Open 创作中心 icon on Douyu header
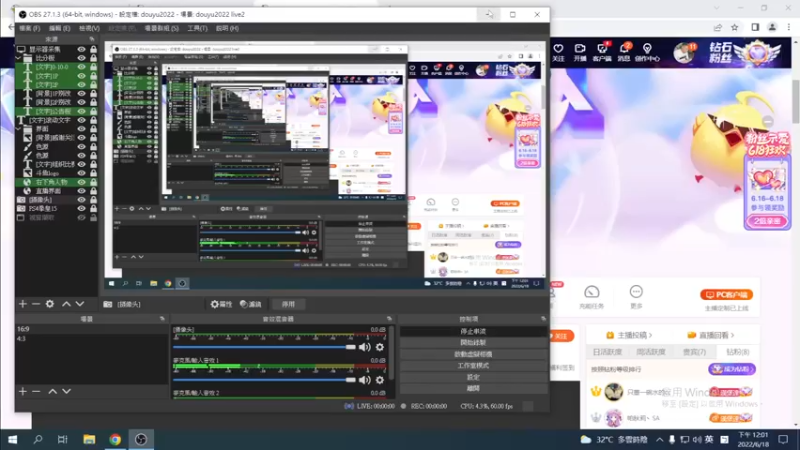The height and width of the screenshot is (450, 800). [647, 52]
